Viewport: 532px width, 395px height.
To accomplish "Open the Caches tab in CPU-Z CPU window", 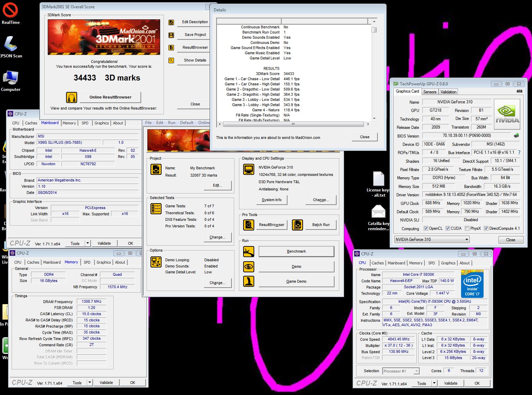I will pyautogui.click(x=378, y=263).
